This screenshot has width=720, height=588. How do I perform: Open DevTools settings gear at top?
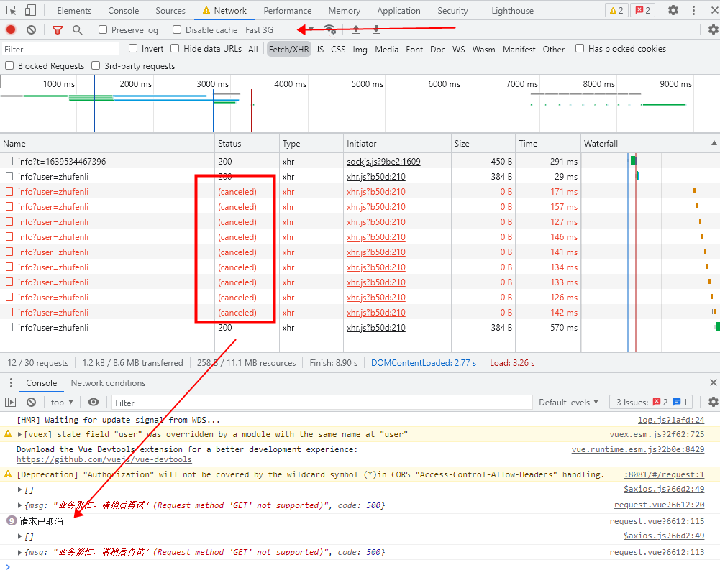click(x=673, y=10)
